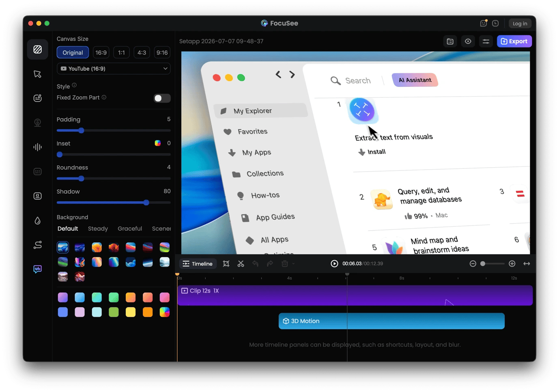559x392 pixels.
Task: Select the orange abstract background thumbnail in first row
Action: pos(97,247)
